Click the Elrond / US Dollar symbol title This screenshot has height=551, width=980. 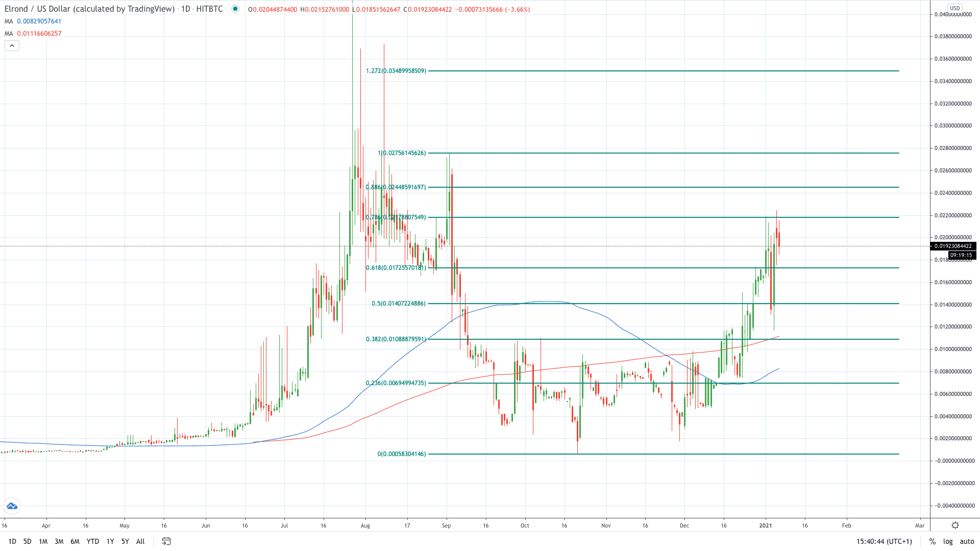tap(89, 9)
